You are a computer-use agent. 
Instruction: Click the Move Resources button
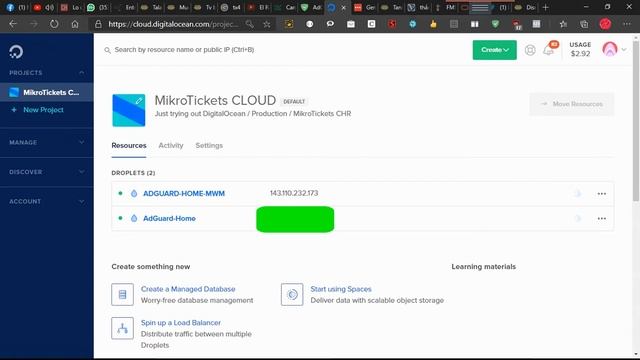[x=572, y=104]
